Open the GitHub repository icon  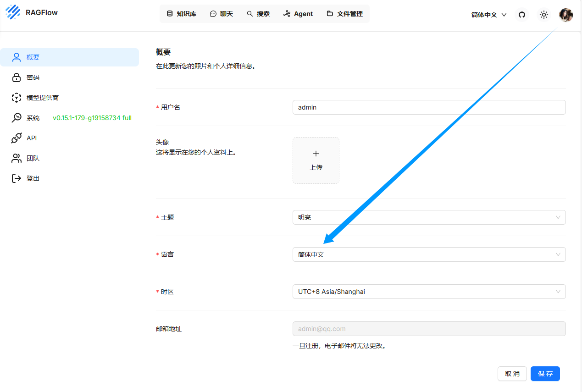(x=521, y=15)
